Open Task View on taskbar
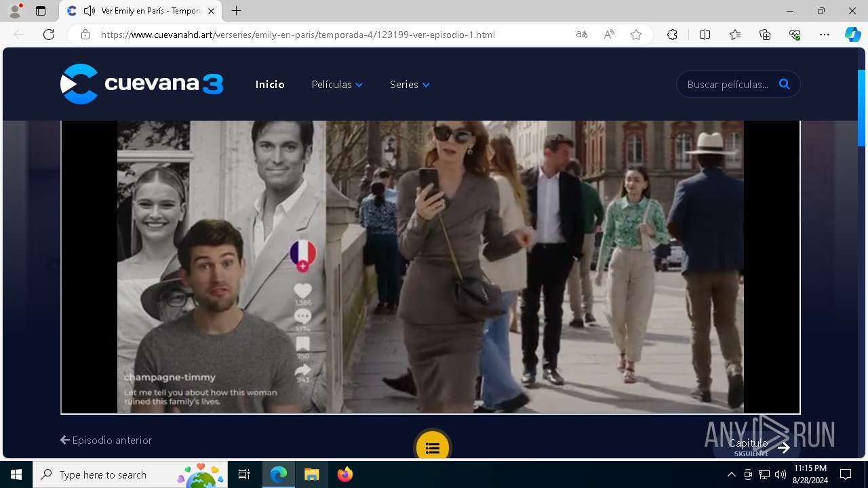This screenshot has height=488, width=868. coord(244,474)
